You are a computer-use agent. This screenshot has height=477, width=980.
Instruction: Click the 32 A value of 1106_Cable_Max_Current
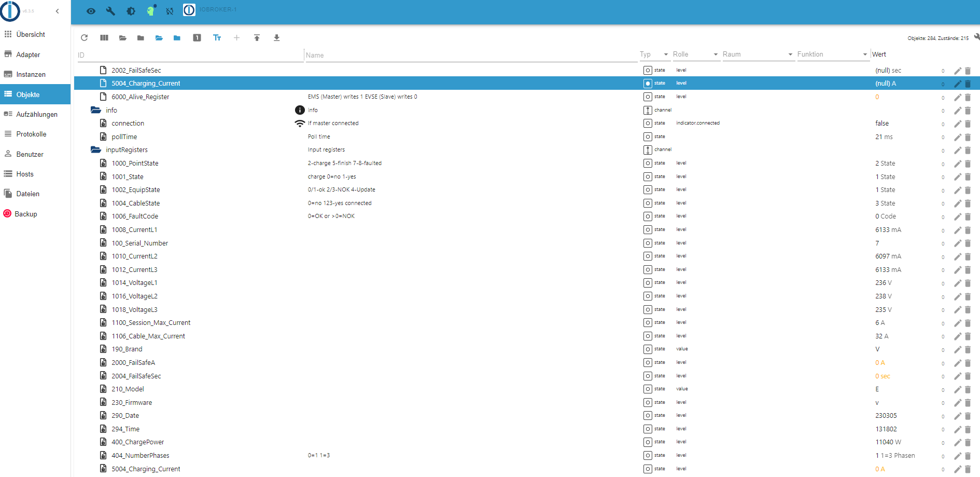pos(882,336)
